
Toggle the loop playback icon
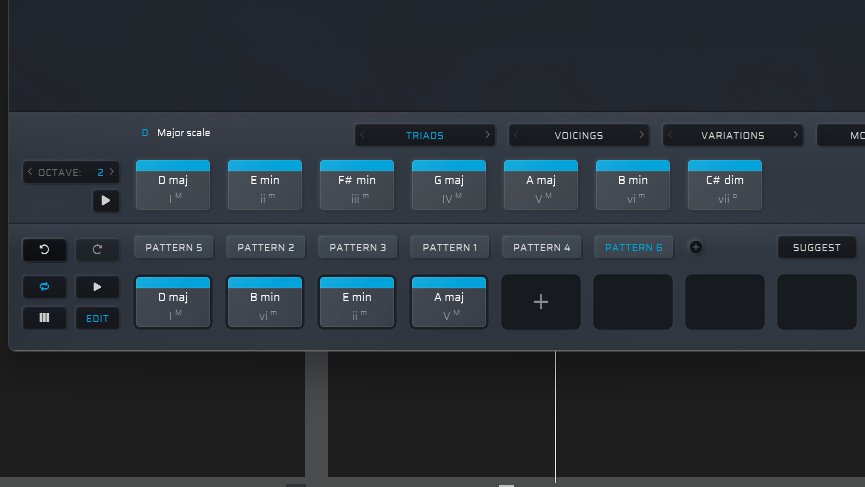[44, 287]
